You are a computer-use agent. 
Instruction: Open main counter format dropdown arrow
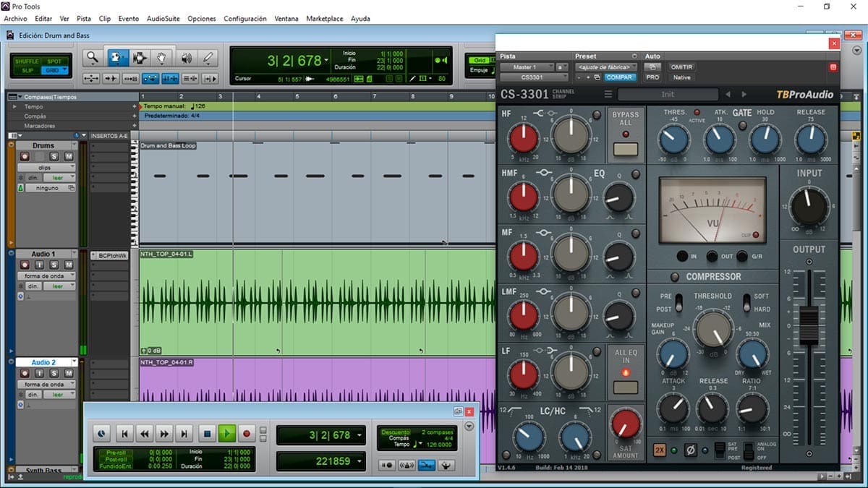pos(326,61)
